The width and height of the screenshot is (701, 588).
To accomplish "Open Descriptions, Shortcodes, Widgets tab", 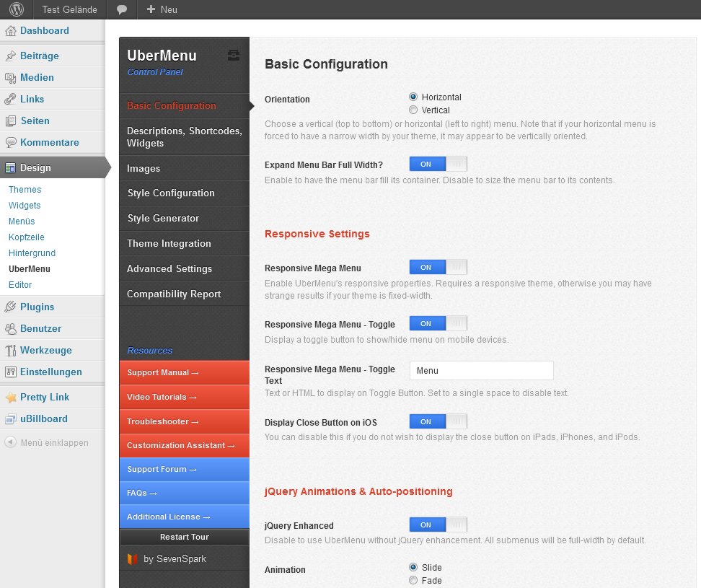I will click(184, 137).
